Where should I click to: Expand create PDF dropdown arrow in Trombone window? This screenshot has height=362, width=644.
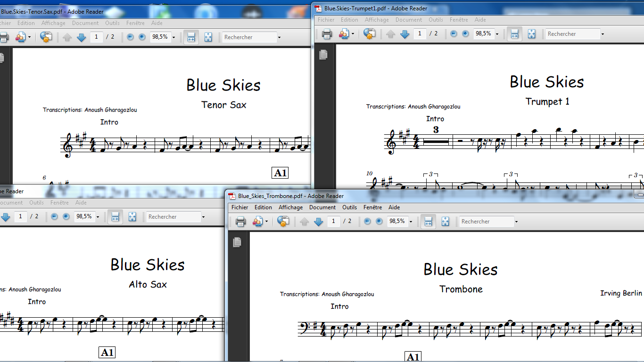point(266,222)
